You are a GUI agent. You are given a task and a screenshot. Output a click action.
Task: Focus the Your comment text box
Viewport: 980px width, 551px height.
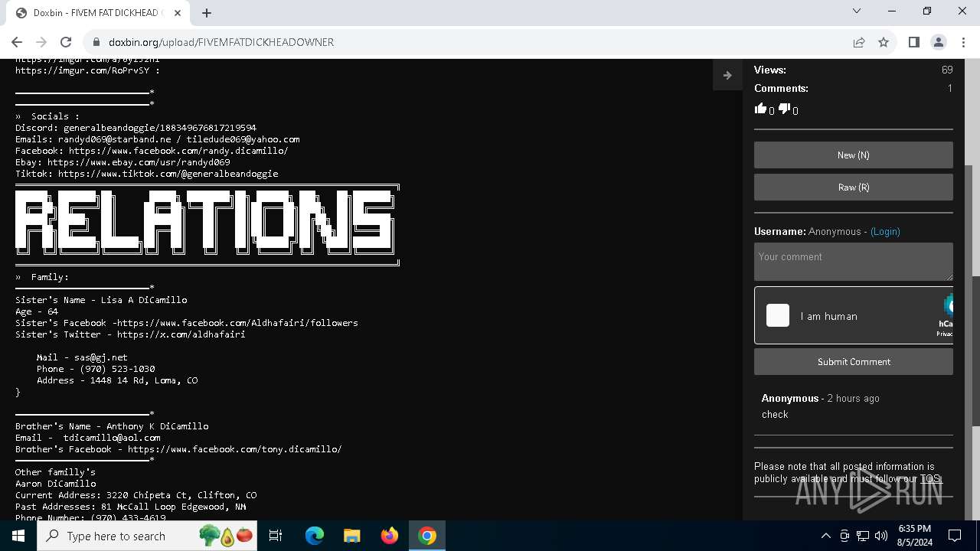(x=853, y=262)
